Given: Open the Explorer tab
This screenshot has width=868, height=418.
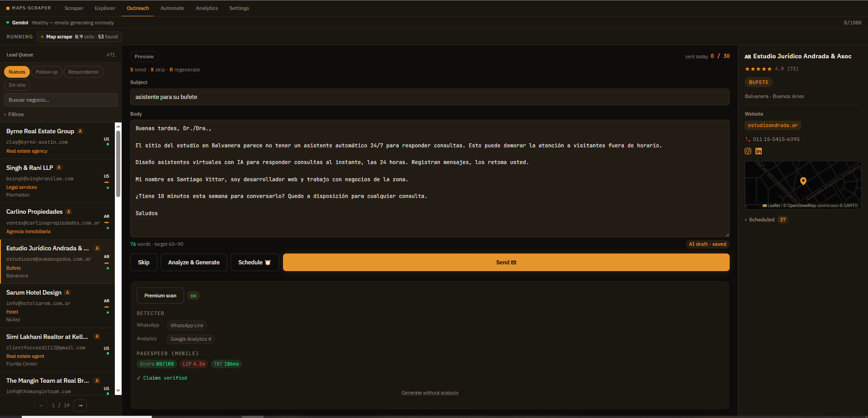Looking at the screenshot, I should pyautogui.click(x=105, y=8).
